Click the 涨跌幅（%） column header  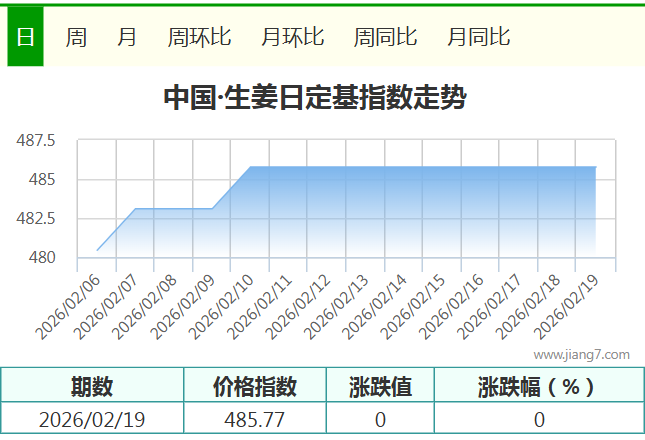(x=538, y=386)
